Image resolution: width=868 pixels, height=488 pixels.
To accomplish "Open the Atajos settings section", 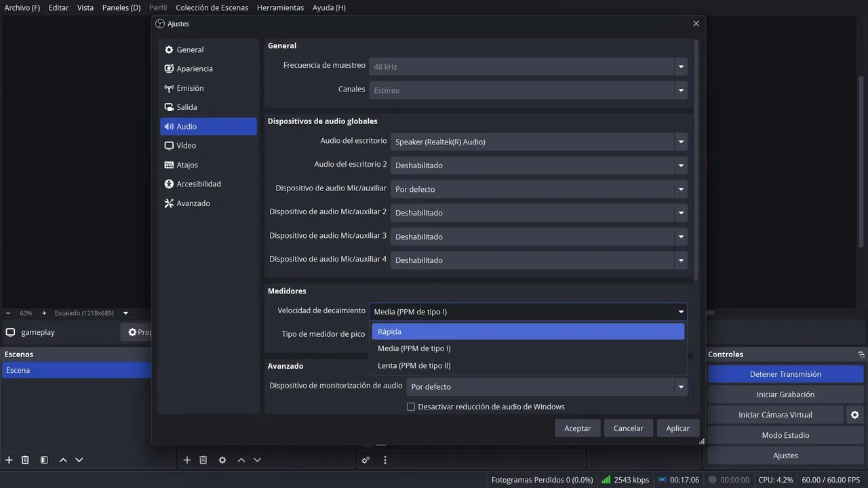I will coord(187,165).
